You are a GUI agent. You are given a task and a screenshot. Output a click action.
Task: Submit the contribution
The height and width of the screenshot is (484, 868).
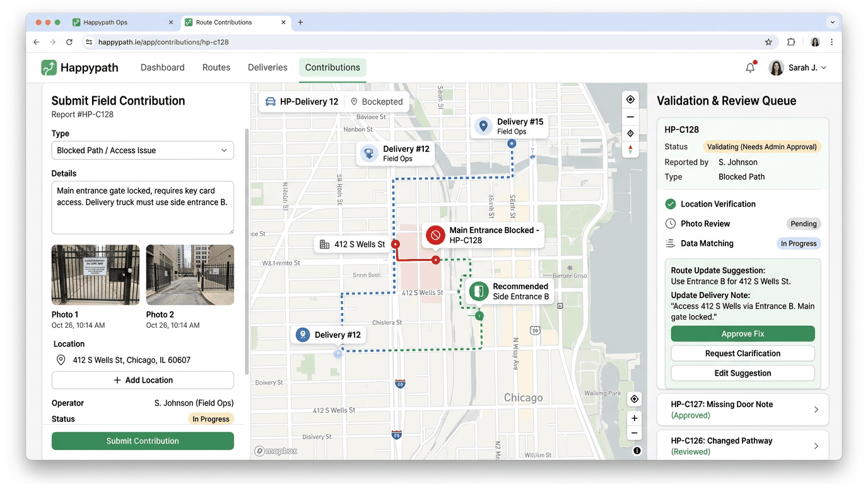click(x=143, y=441)
